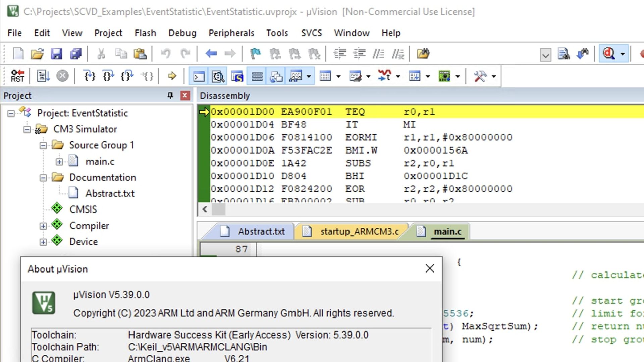
Task: Close the About µVision dialog
Action: point(429,268)
